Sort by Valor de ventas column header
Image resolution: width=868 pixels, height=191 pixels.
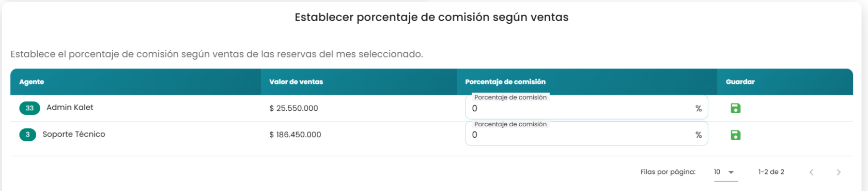point(296,82)
